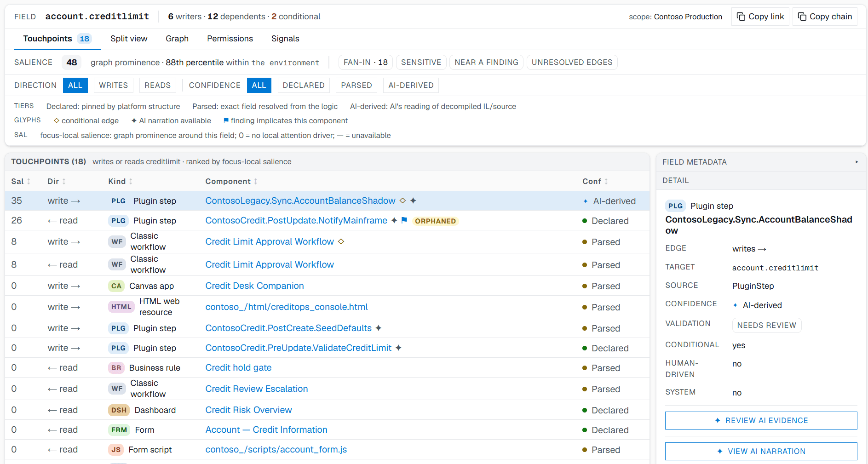Click the CA badge for Canvas app
Viewport: 868px width, 464px height.
[x=116, y=286]
